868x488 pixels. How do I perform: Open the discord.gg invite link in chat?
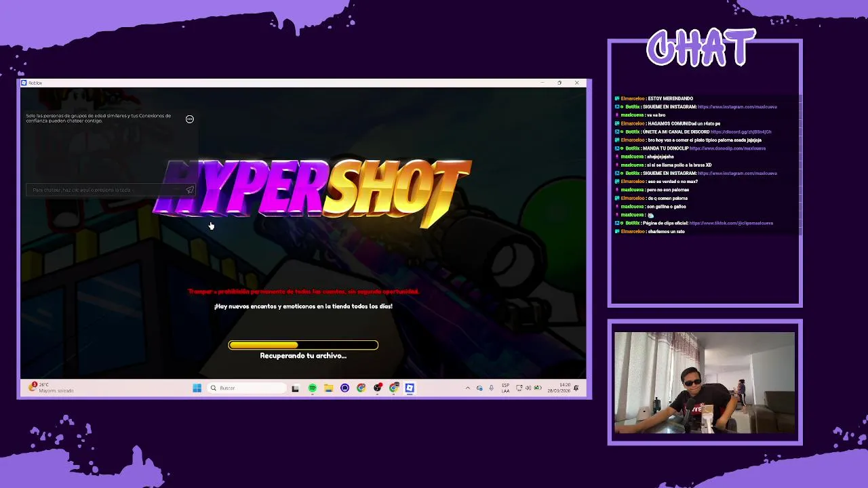(x=741, y=132)
